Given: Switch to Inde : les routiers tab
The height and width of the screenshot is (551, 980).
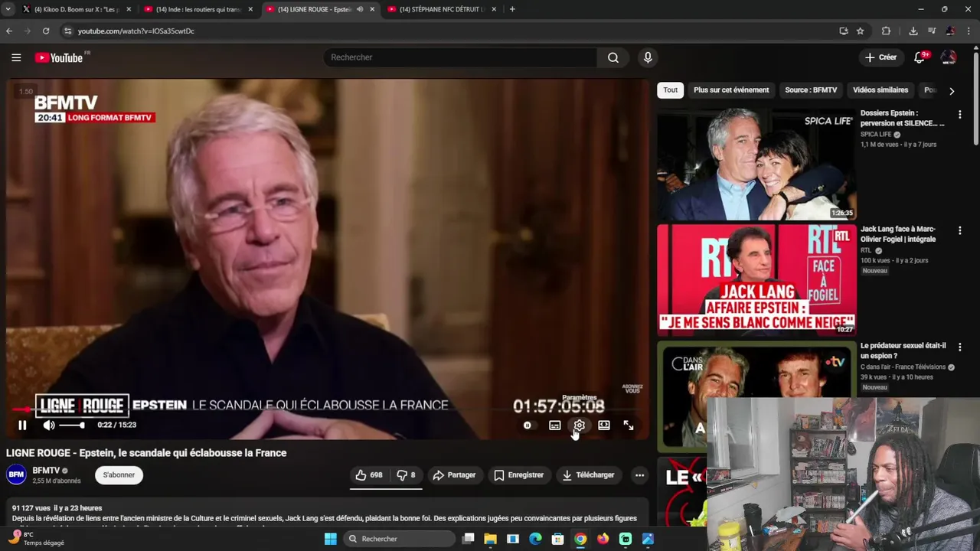Looking at the screenshot, I should (x=199, y=9).
